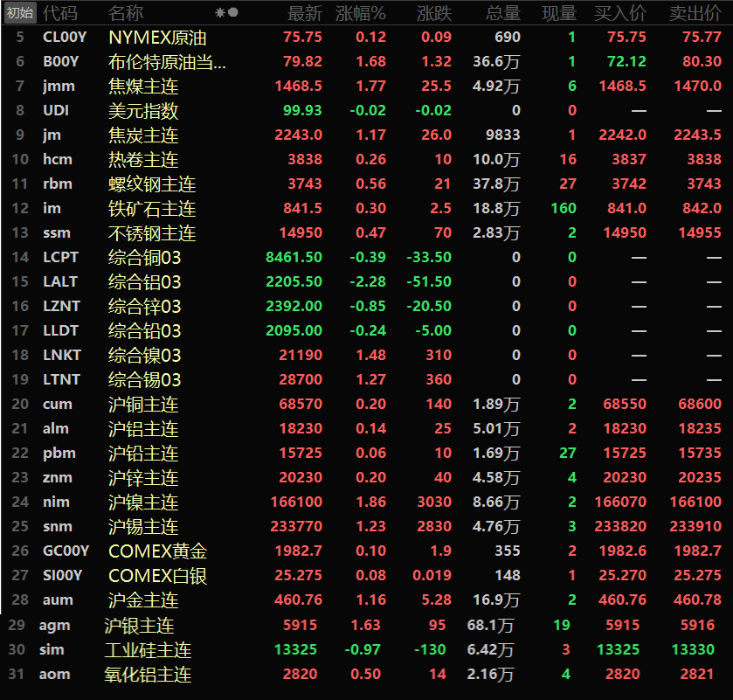This screenshot has width=733, height=700.
Task: Select the 沪锡主连 row name
Action: click(143, 527)
